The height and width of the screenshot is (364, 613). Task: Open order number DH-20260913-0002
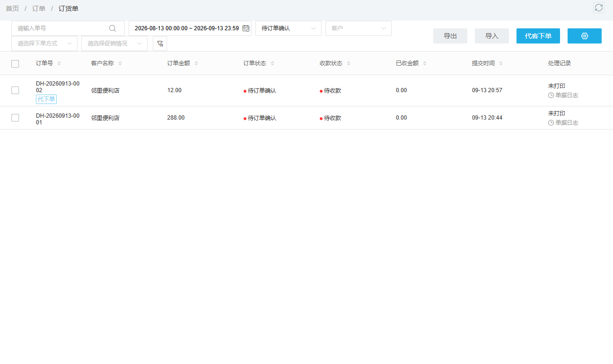[x=58, y=87]
